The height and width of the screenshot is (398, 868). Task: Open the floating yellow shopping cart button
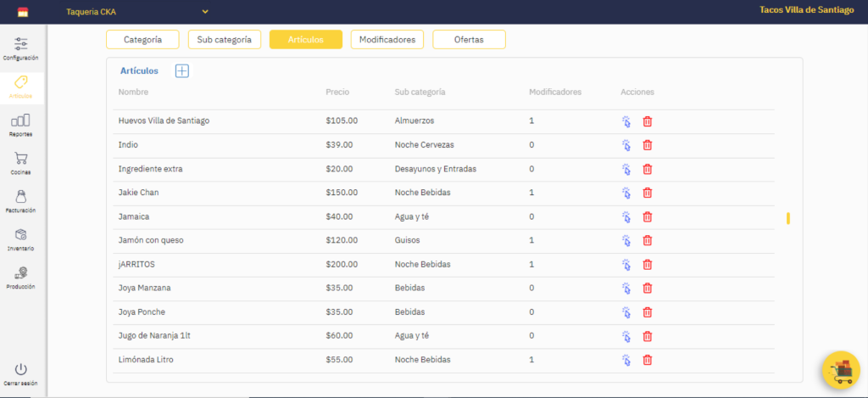(841, 372)
